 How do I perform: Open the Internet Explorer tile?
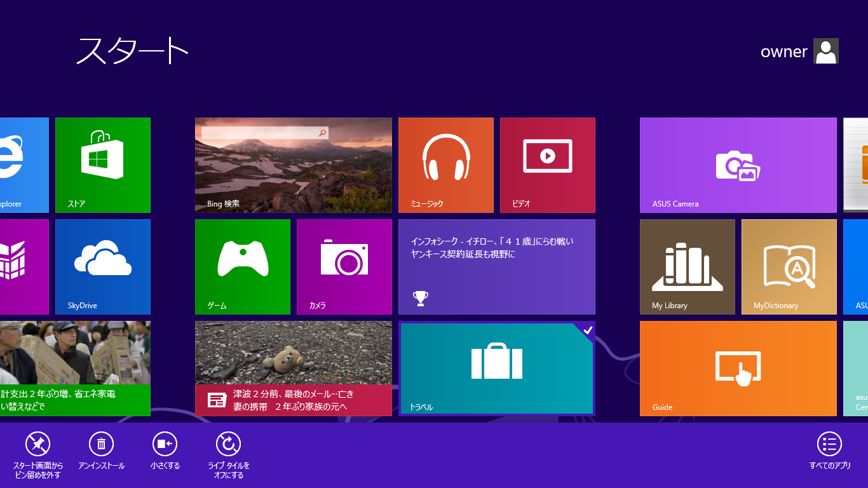tap(24, 165)
